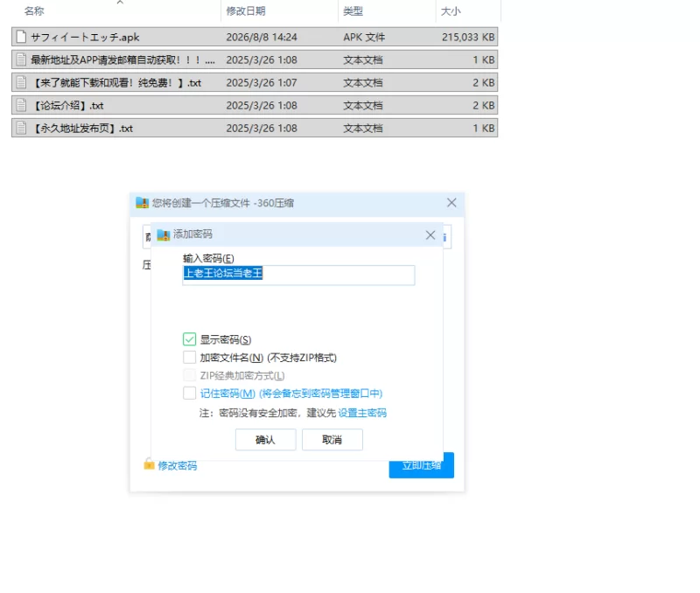700x593 pixels.
Task: Click the sort arrow above the 名称 column
Action: tap(120, 3)
